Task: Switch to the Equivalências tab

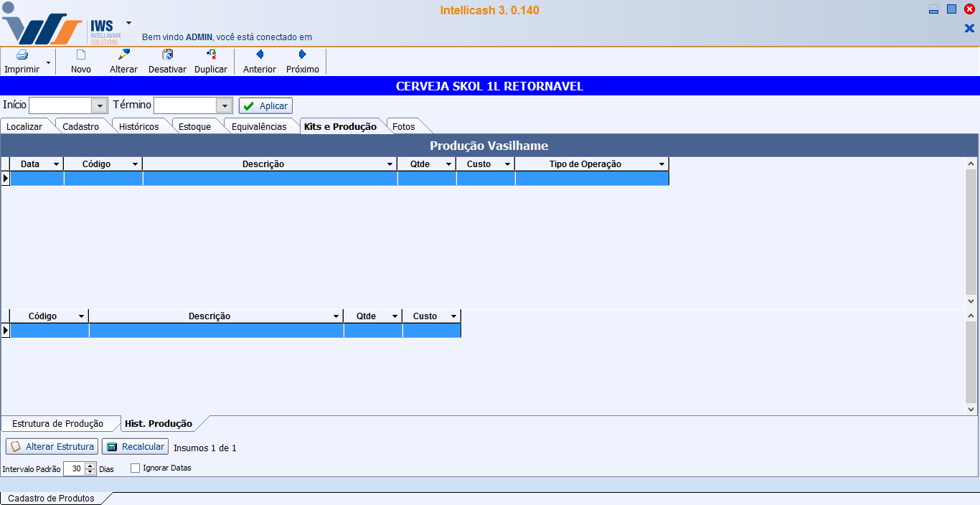Action: tap(259, 126)
